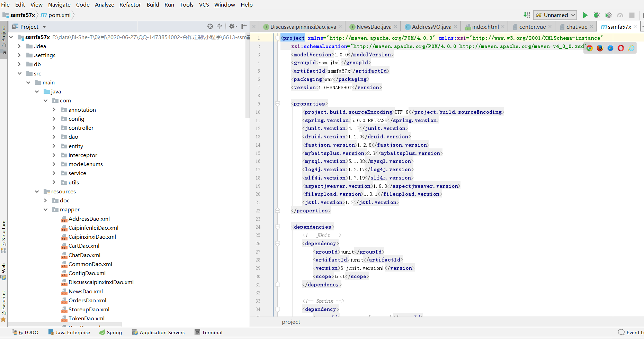Image resolution: width=644 pixels, height=339 pixels.
Task: Run with coverage icon in the toolbar
Action: coord(608,15)
